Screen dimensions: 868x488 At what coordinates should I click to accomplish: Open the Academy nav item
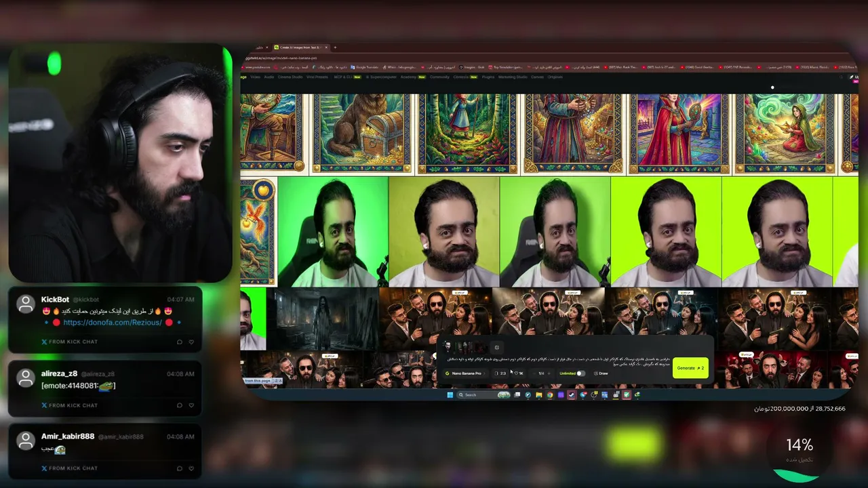pos(412,77)
